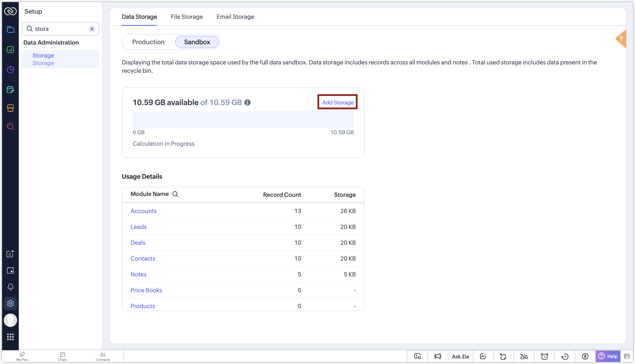Open the announcements megaphone icon
635x364 pixels.
click(x=438, y=356)
